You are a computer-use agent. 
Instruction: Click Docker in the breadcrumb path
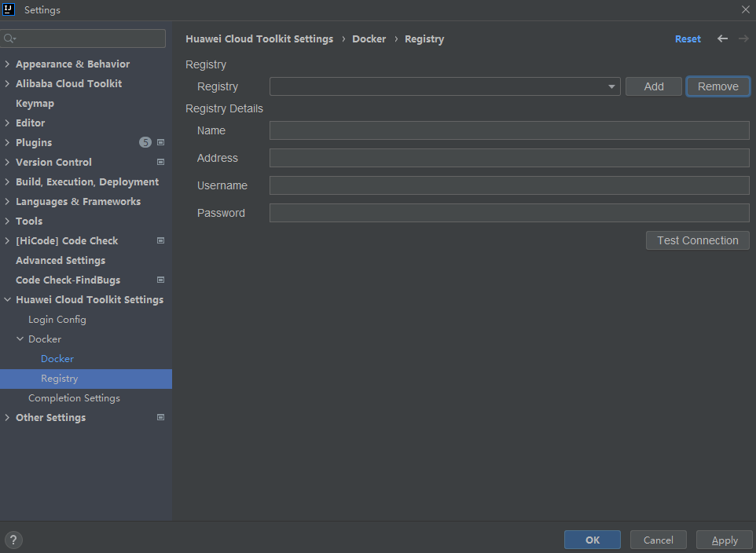369,39
